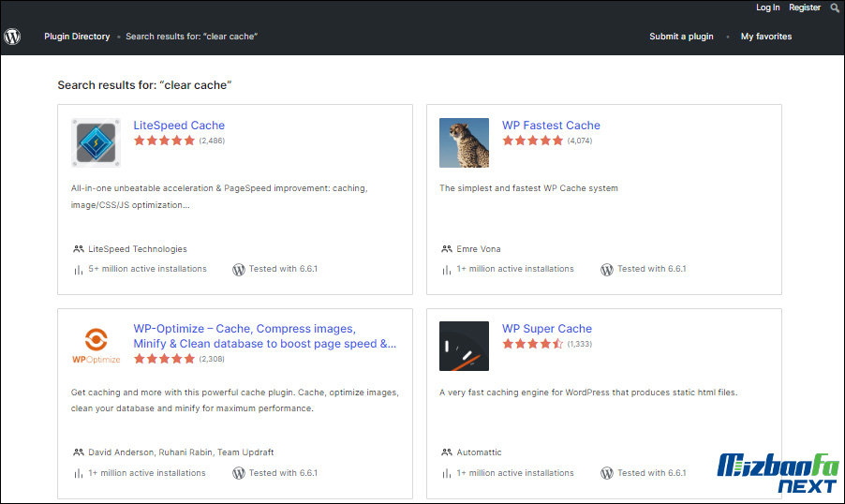
Task: Click the authors icon beside Automattic
Action: 447,452
